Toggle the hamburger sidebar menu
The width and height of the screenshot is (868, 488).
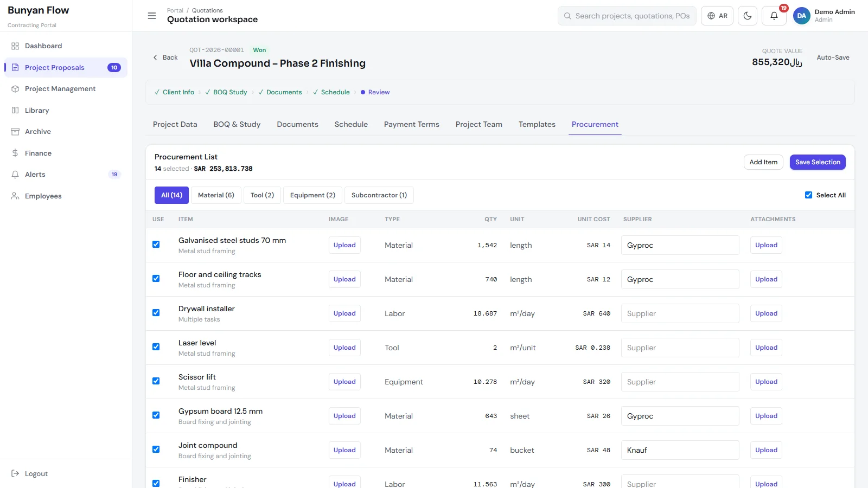pos(152,16)
